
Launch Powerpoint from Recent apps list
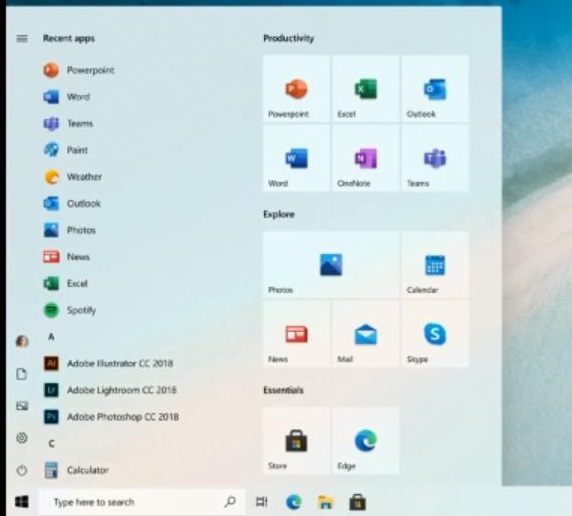click(78, 70)
